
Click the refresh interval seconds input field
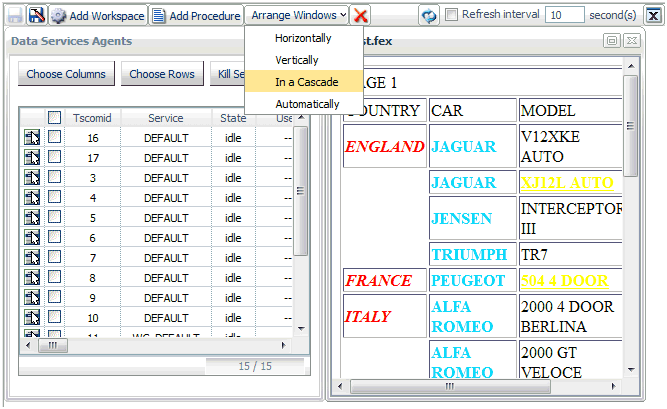coord(564,15)
